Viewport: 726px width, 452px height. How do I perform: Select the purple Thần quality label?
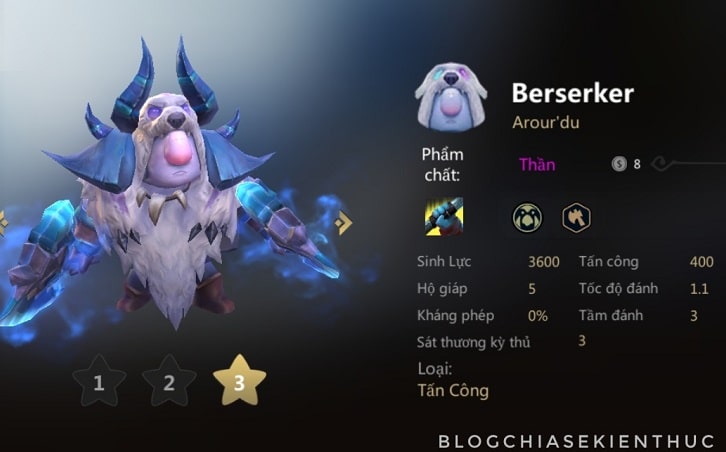[537, 164]
